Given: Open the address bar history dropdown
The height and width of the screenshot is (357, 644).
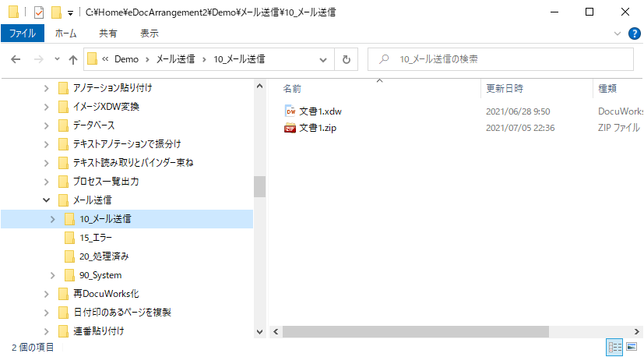Looking at the screenshot, I should point(323,60).
